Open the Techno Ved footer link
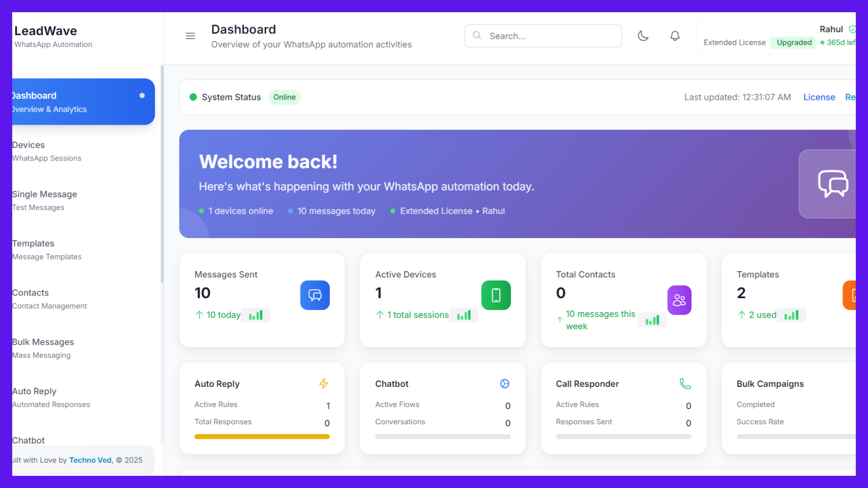This screenshot has width=868, height=488. coord(90,460)
